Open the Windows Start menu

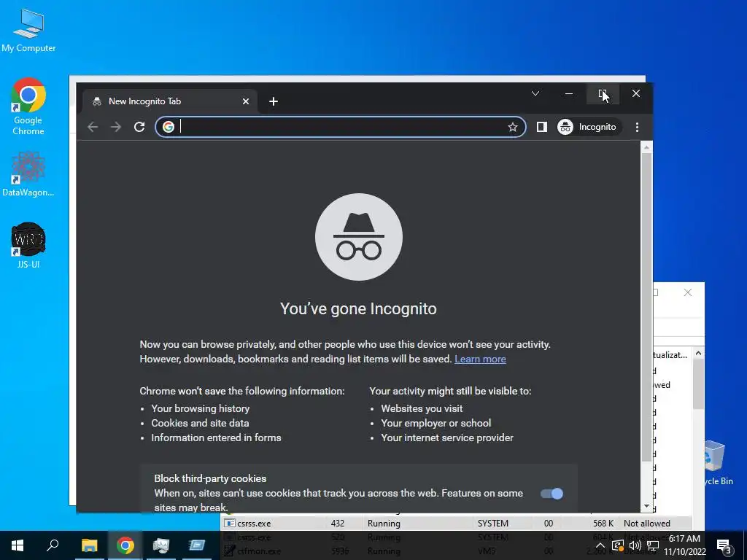click(18, 545)
